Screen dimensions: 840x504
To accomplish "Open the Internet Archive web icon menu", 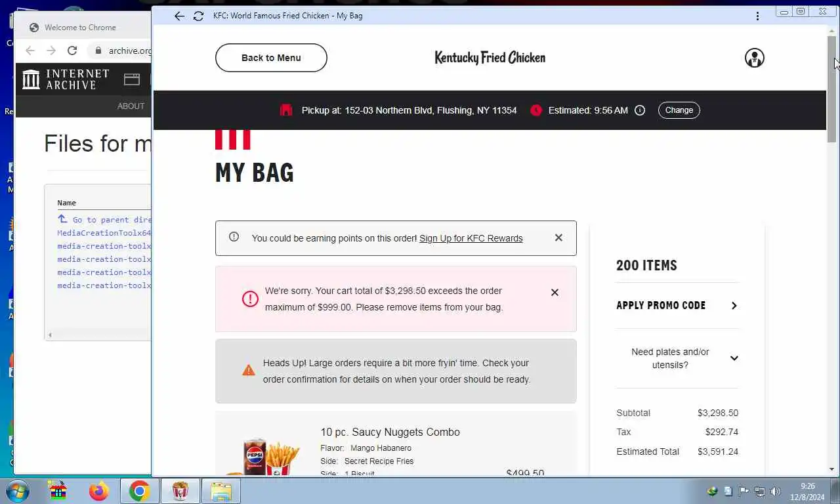I will 132,79.
